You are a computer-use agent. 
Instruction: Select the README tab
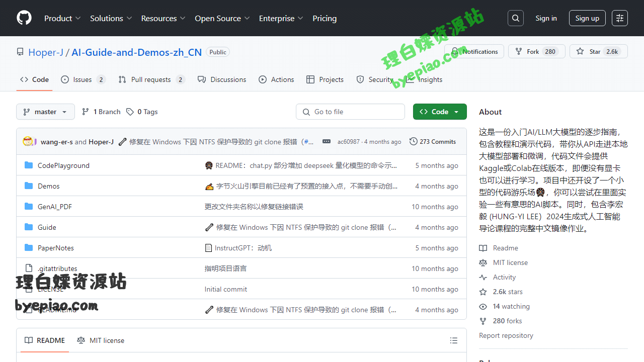[45, 340]
